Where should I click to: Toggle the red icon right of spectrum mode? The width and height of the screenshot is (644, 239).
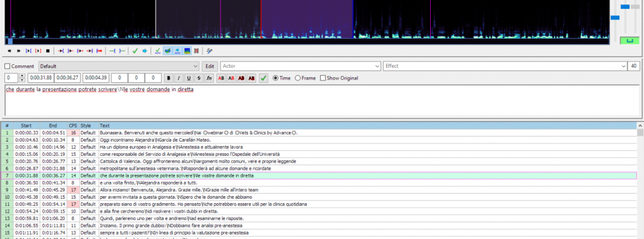(x=196, y=51)
